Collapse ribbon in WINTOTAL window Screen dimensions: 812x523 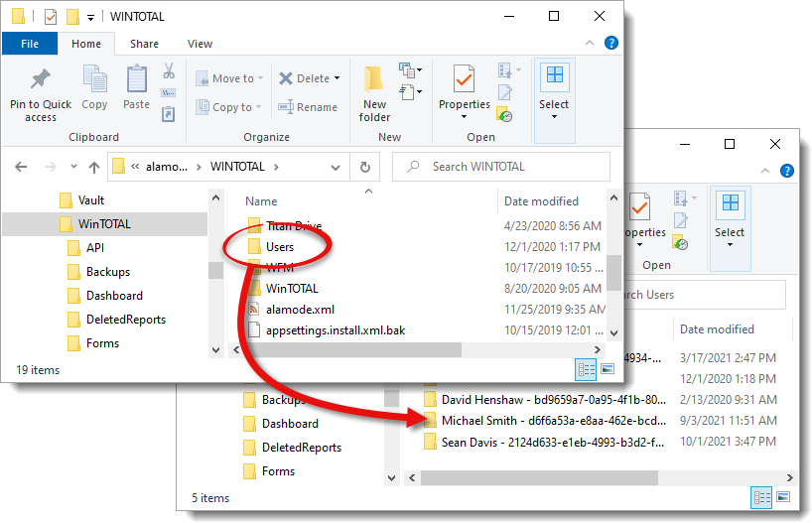point(590,43)
